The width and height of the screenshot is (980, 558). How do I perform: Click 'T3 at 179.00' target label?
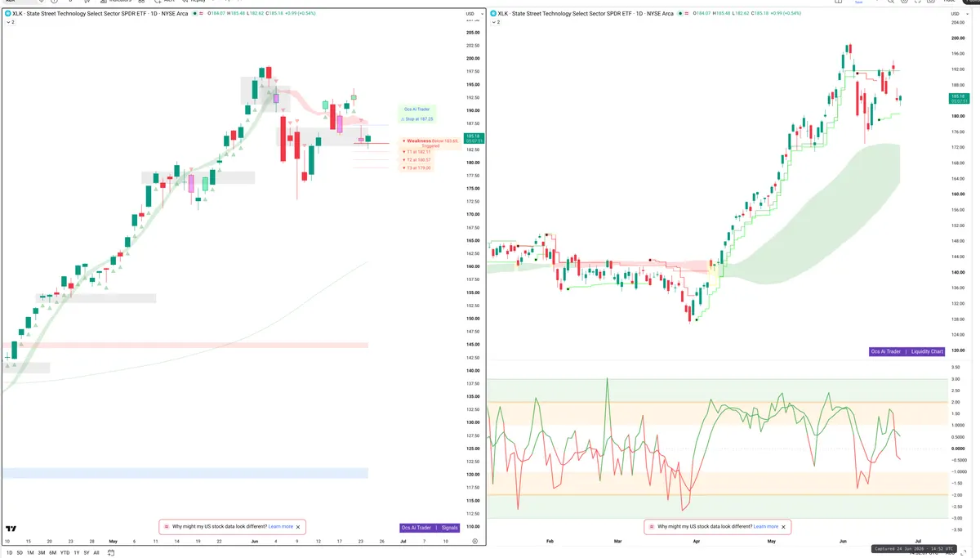coord(416,167)
